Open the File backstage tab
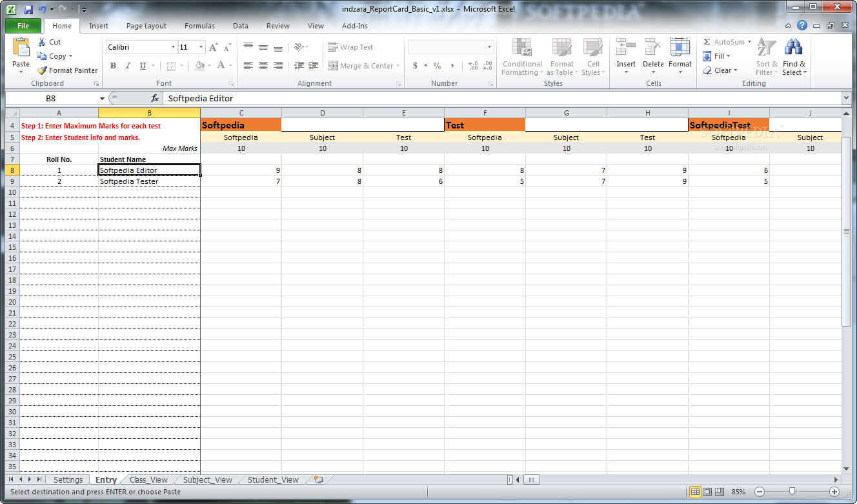Screen dimensions: 857x504 pos(23,26)
